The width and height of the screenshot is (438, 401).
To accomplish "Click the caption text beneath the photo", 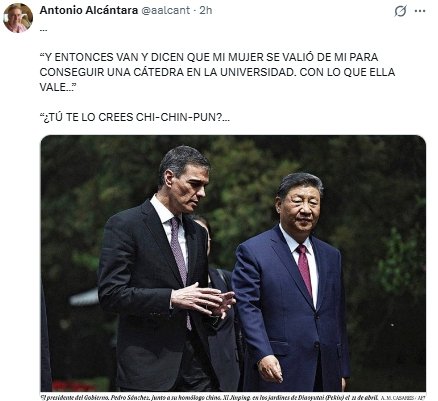I will point(209,397).
